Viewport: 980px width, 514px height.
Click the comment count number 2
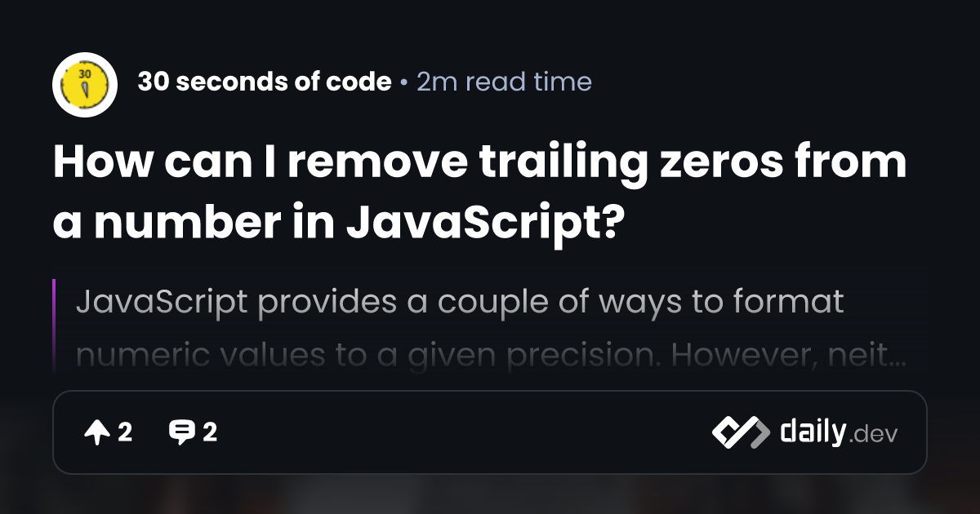click(210, 432)
